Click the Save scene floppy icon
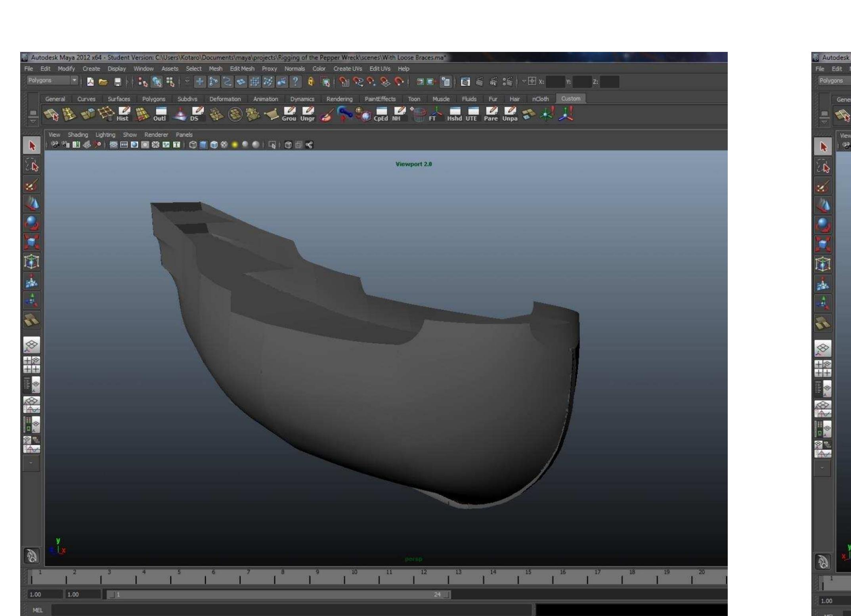Screen dimensions: 851x616 (x=118, y=82)
